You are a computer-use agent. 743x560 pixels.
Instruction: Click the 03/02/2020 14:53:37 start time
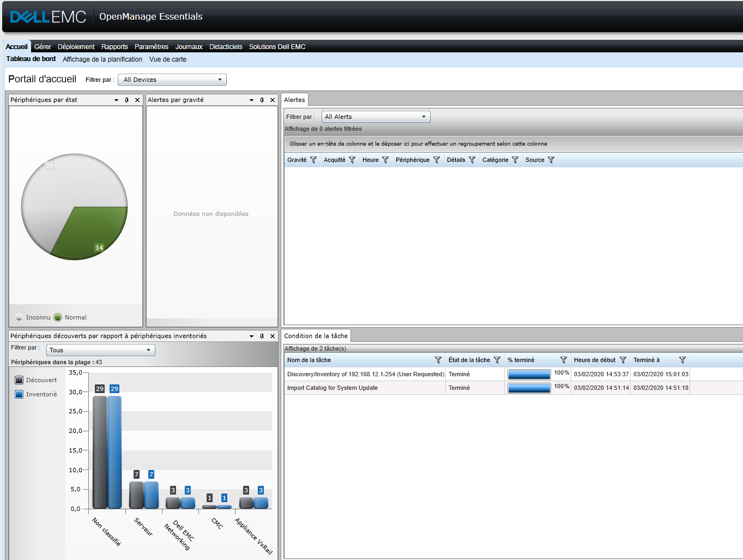601,374
